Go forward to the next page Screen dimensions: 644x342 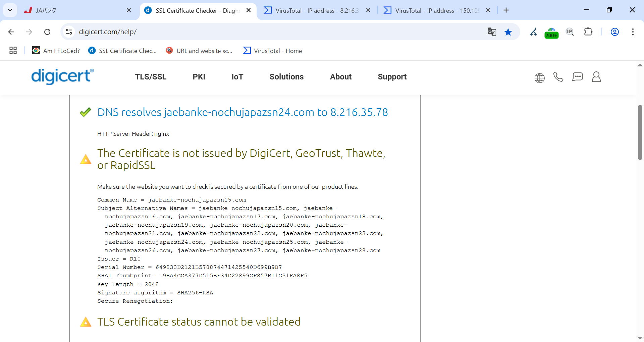[29, 32]
